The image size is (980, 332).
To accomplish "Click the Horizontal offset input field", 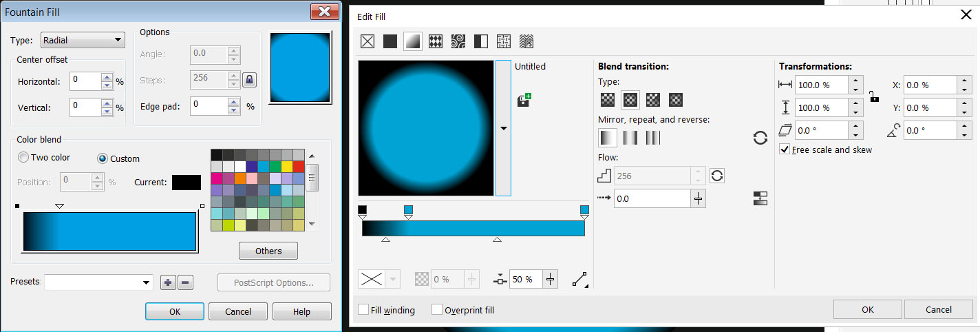I will (85, 81).
